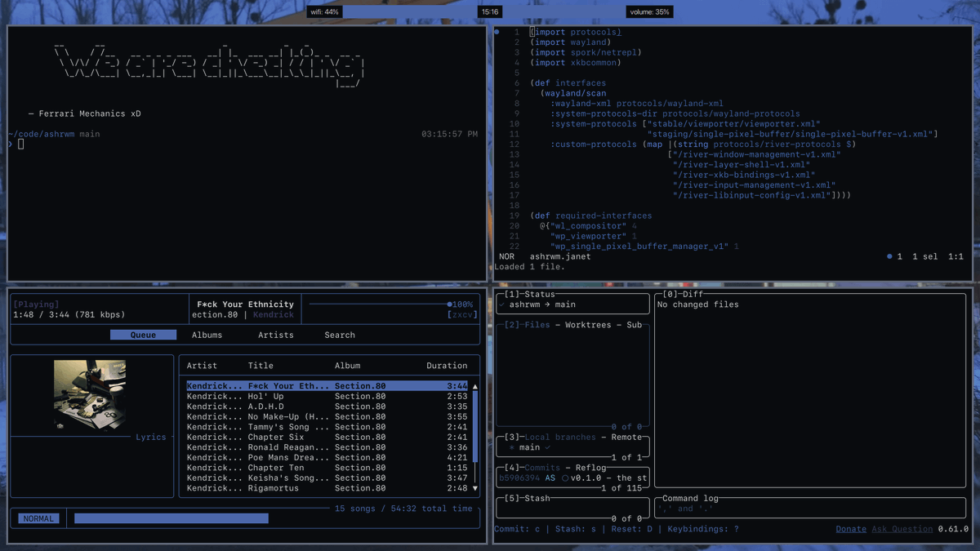Click the NORMAL mode badge in the music player
980x551 pixels.
click(38, 518)
